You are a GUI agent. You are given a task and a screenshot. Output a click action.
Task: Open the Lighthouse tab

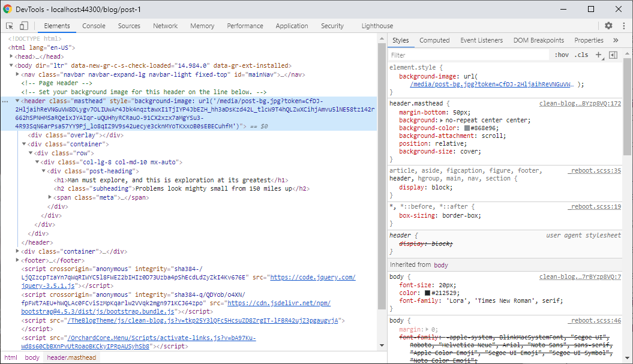(377, 26)
